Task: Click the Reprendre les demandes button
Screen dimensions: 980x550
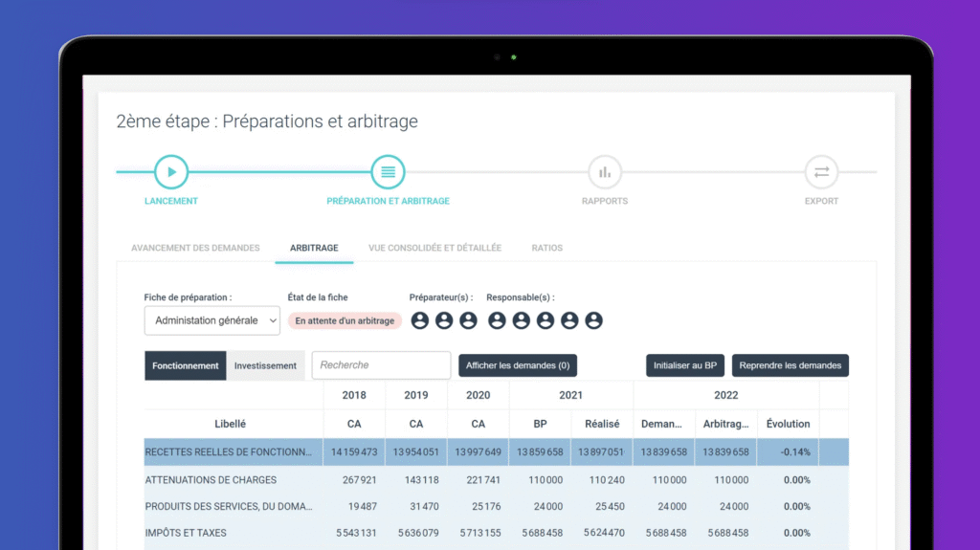Action: click(x=790, y=365)
